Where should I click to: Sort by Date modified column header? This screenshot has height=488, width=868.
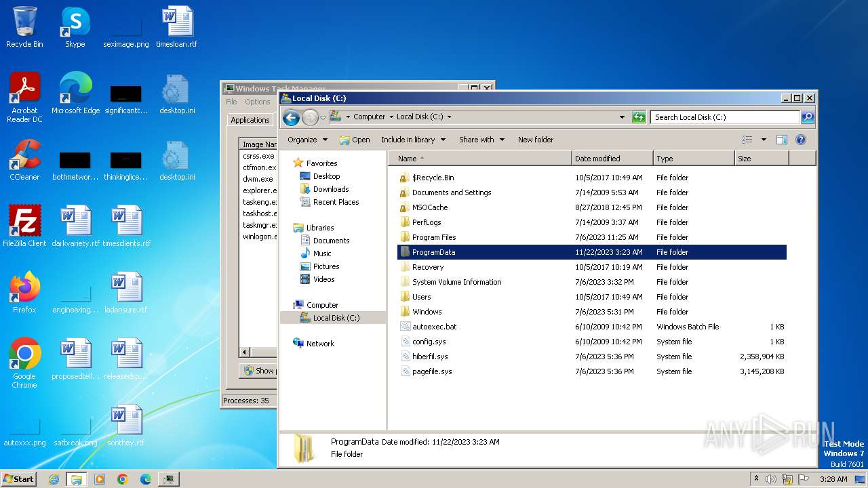[x=612, y=159]
